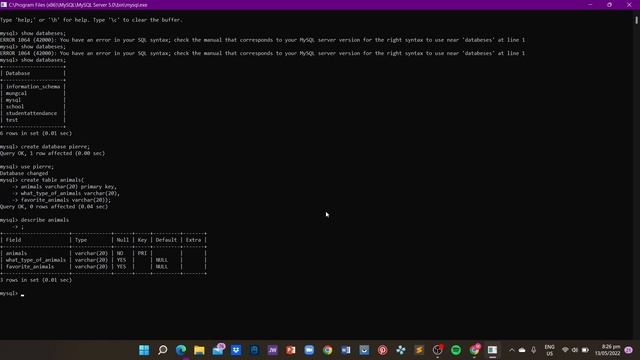Open the dark circular app with red badge
640x360 pixels.
438,349
